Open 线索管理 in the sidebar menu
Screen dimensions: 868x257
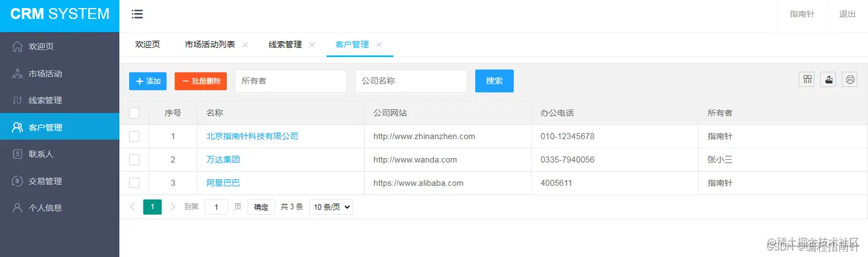60,100
